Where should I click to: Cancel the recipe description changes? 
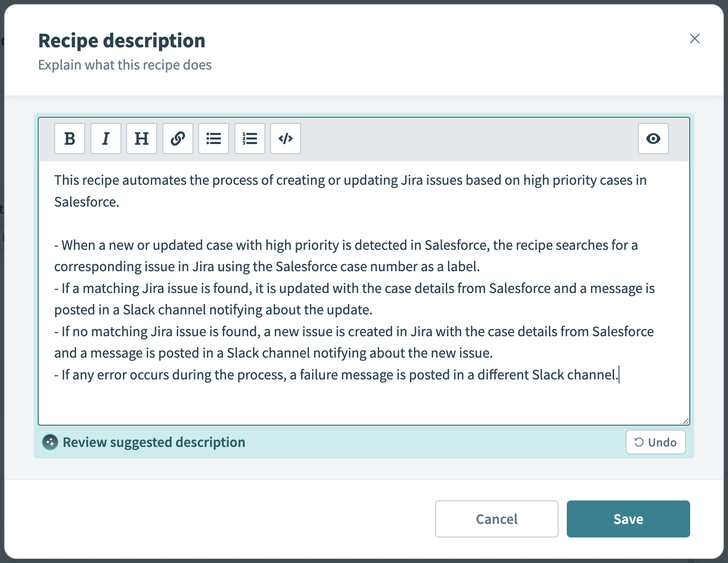pos(496,519)
